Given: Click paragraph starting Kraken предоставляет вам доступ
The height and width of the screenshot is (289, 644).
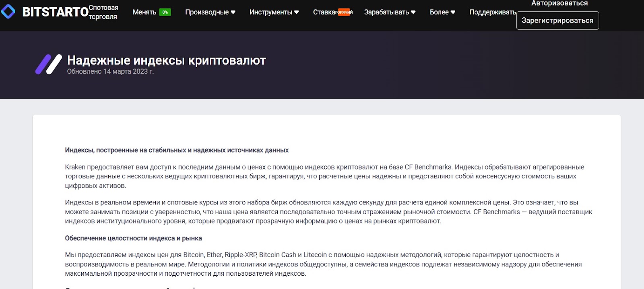Looking at the screenshot, I should pos(324,176).
